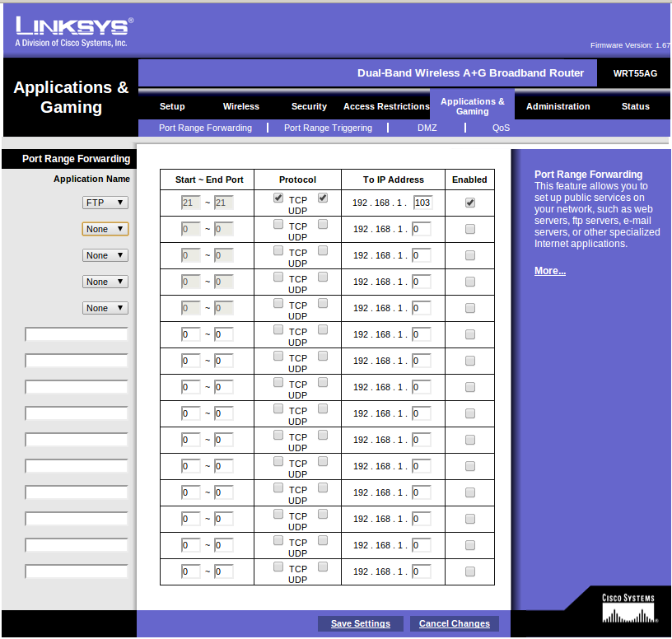Check the UDP checkbox in second row

point(323,224)
